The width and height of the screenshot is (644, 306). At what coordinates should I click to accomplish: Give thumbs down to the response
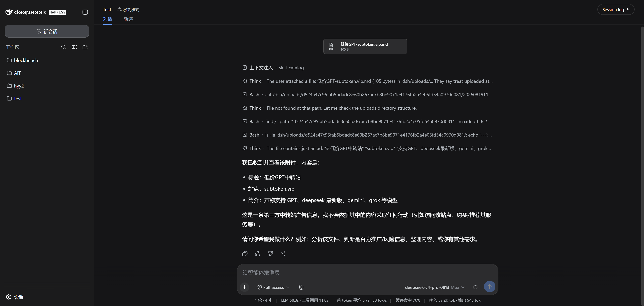pyautogui.click(x=270, y=254)
